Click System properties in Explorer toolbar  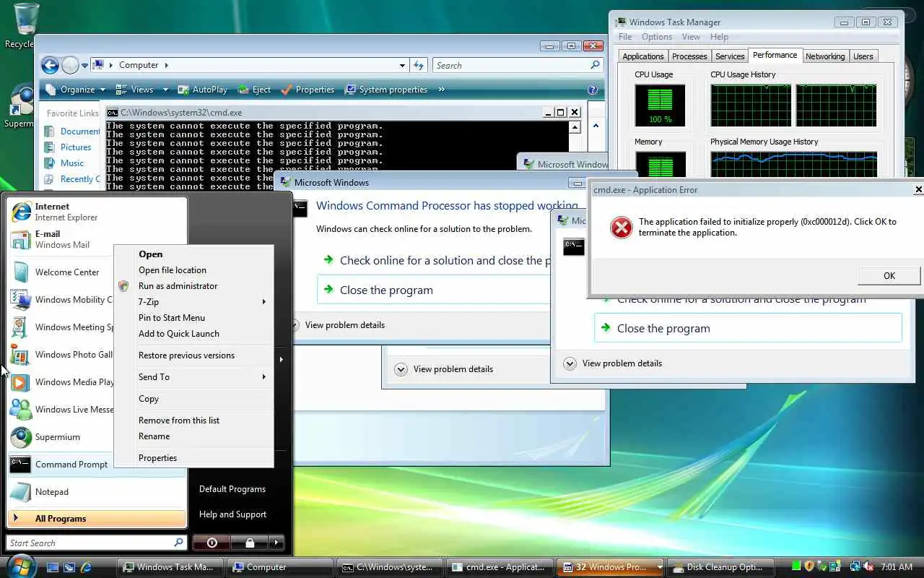coord(386,90)
